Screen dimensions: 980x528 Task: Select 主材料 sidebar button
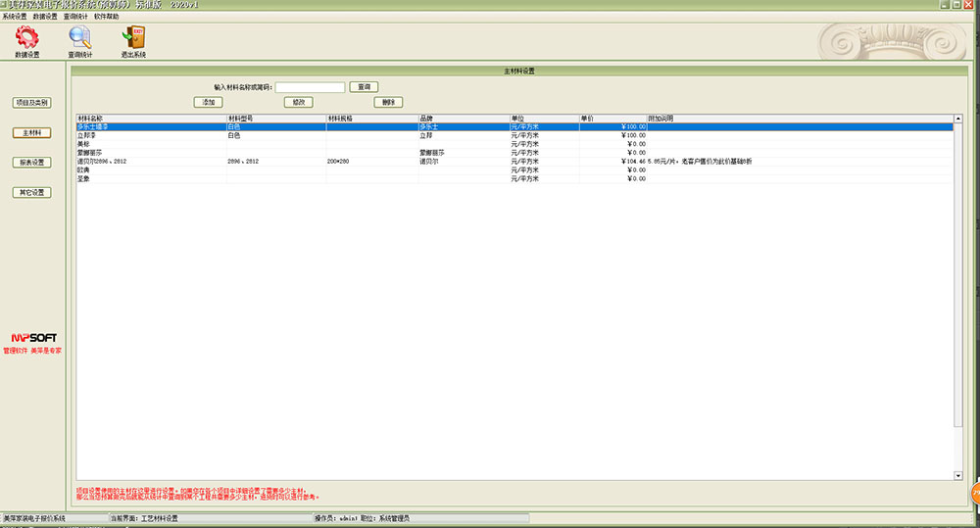31,132
